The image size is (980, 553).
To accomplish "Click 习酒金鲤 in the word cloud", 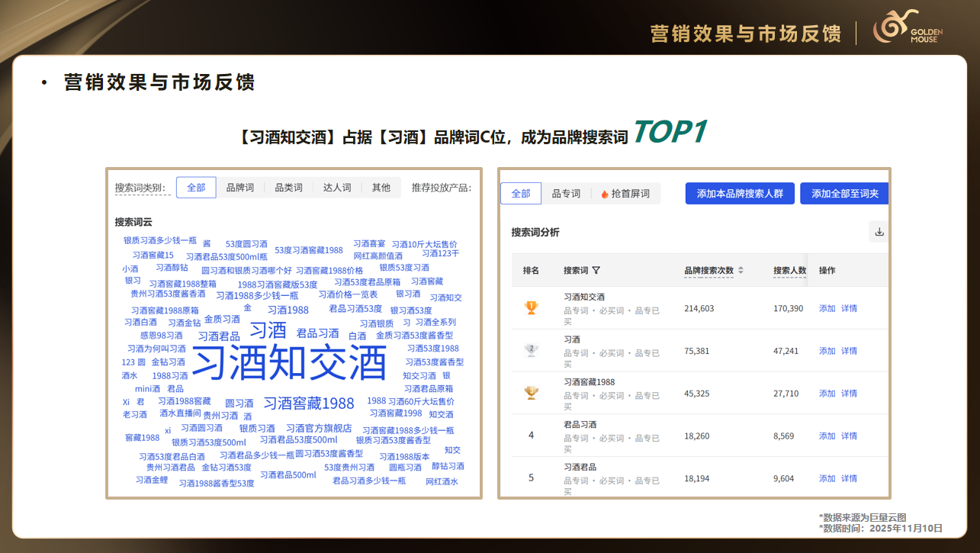I will [x=152, y=480].
